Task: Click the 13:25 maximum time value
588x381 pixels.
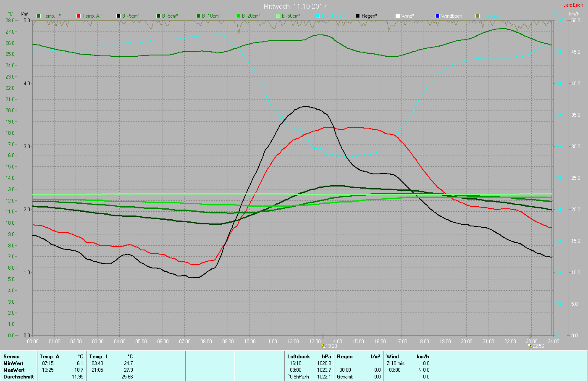Action: [x=48, y=370]
